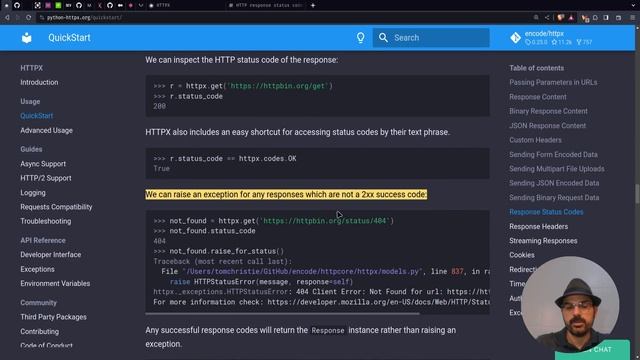Jump to Sending Multipart File Uploads section

(557, 169)
